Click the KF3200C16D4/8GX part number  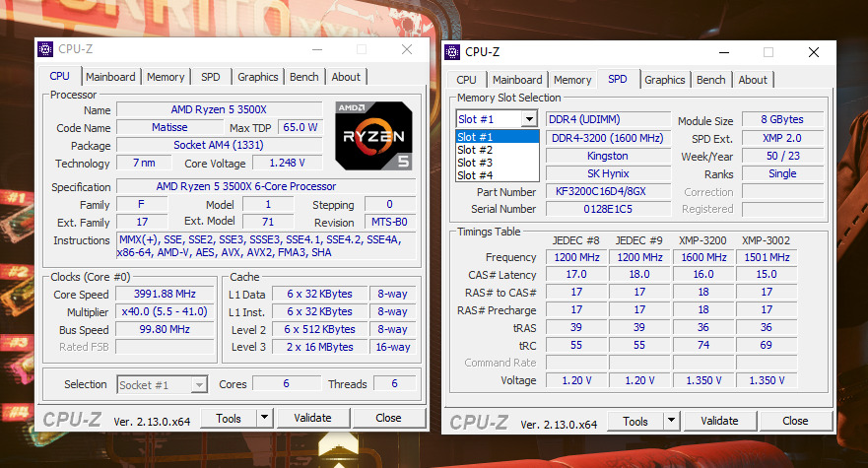608,191
